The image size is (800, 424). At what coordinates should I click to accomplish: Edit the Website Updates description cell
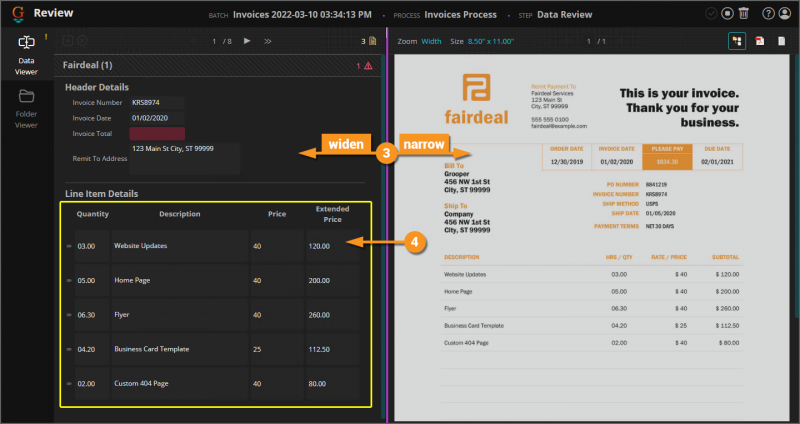coord(180,246)
